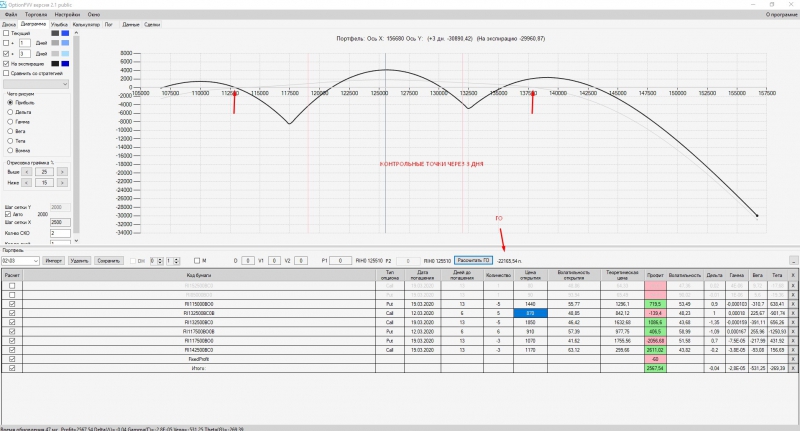Click the Рассчитать ГО button

coord(473,261)
